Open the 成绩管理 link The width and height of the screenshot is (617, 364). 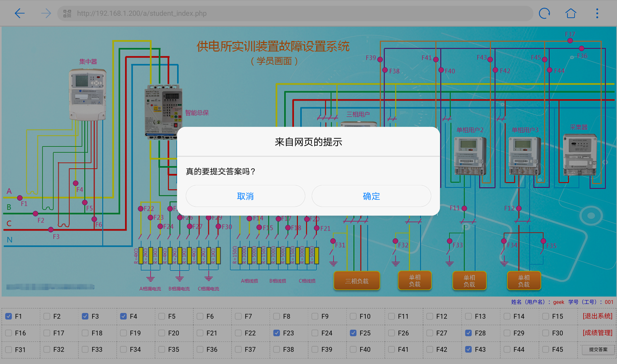pyautogui.click(x=597, y=333)
